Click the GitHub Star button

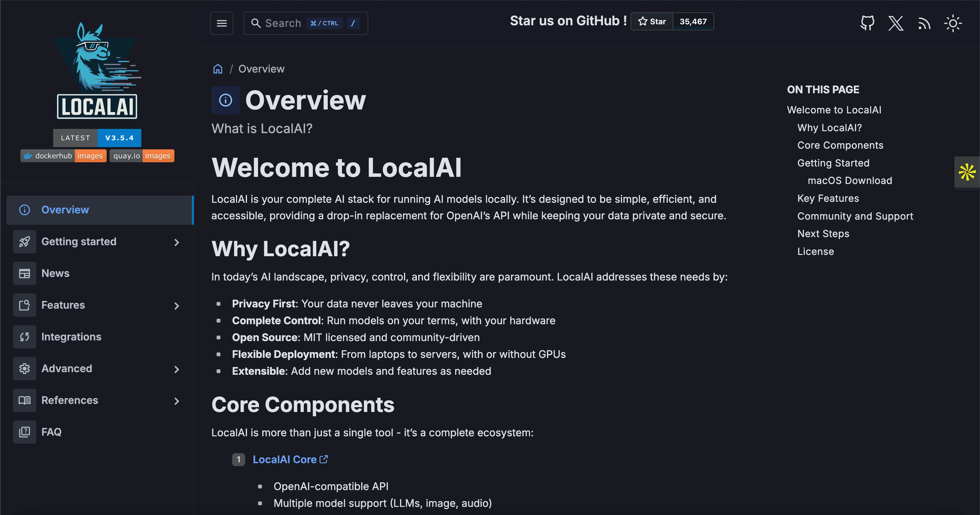(652, 21)
